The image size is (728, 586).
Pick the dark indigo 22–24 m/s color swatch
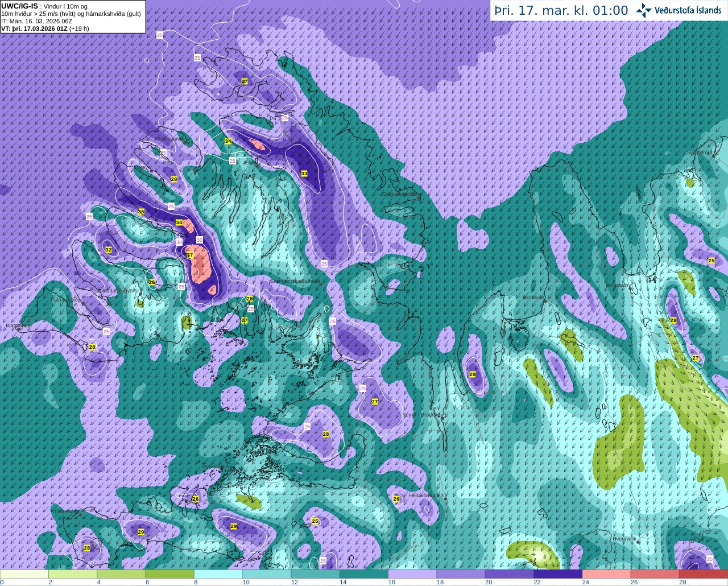point(558,574)
